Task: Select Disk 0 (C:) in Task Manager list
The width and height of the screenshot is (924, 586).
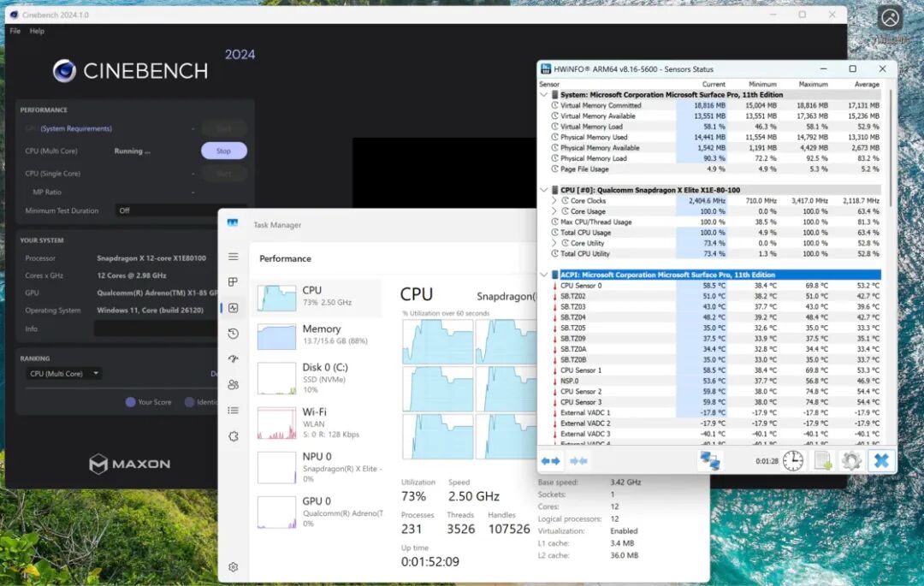Action: pos(317,378)
